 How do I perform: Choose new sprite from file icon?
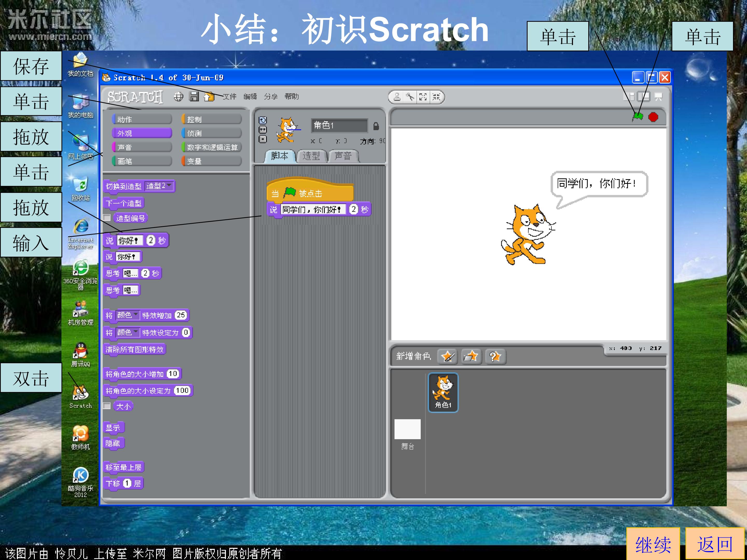click(x=471, y=356)
